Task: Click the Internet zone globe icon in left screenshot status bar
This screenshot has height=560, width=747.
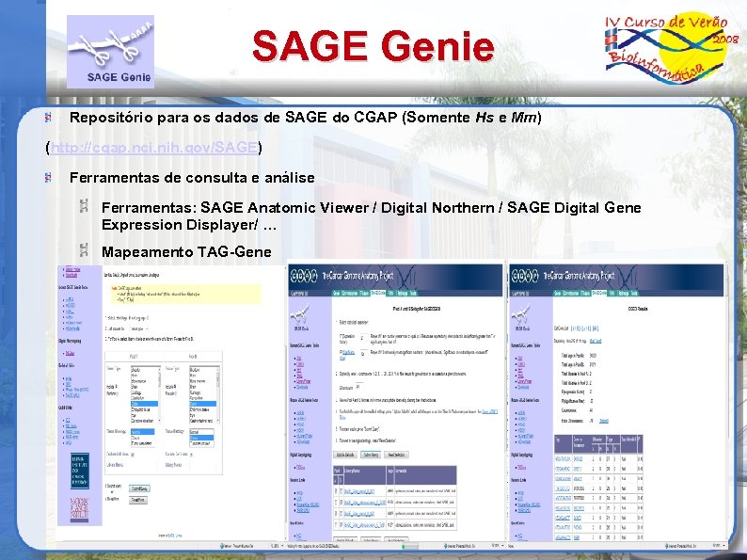Action: click(222, 546)
